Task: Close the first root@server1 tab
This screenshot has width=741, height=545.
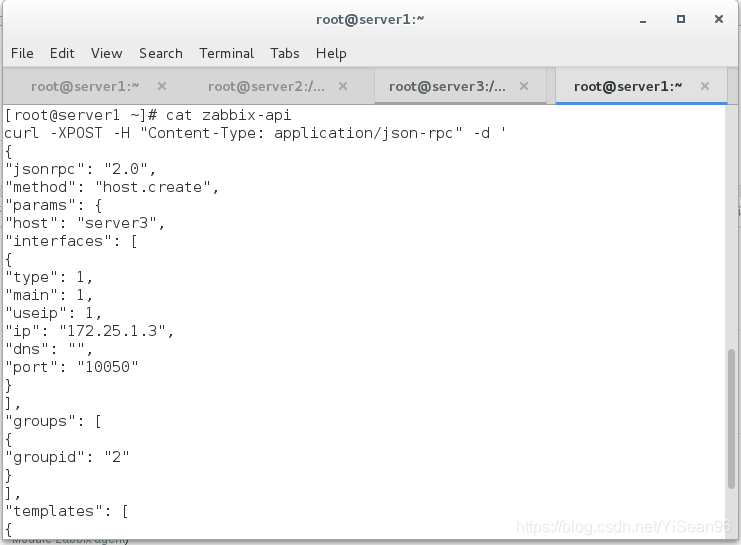Action: point(162,86)
